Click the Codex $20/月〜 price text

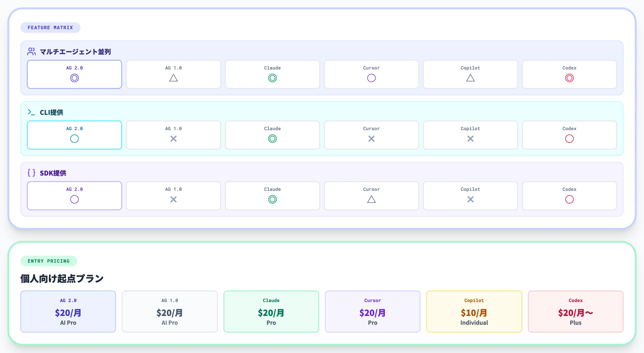tap(576, 313)
